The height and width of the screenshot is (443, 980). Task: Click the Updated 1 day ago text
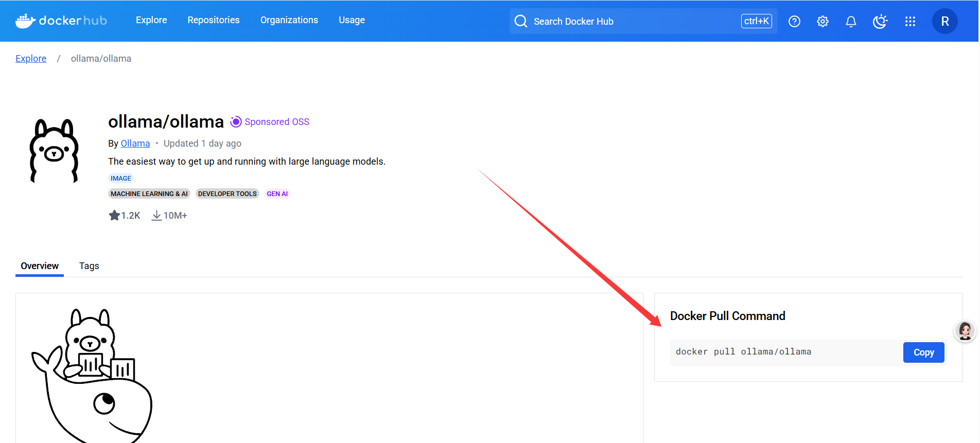[202, 144]
